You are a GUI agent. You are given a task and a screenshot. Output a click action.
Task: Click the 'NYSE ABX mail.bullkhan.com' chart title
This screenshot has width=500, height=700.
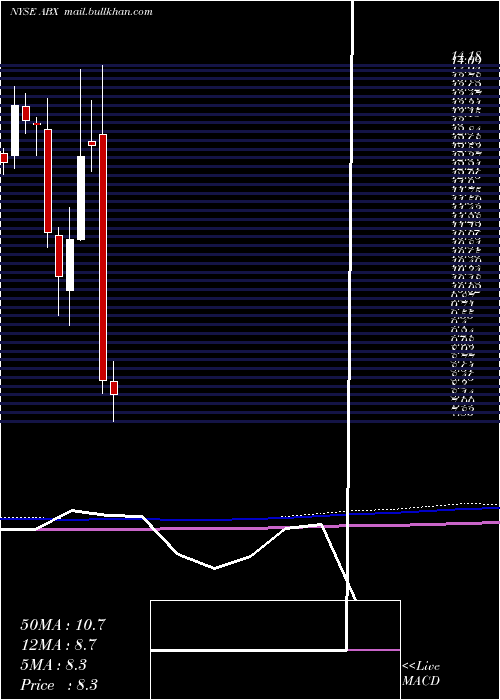(x=81, y=12)
